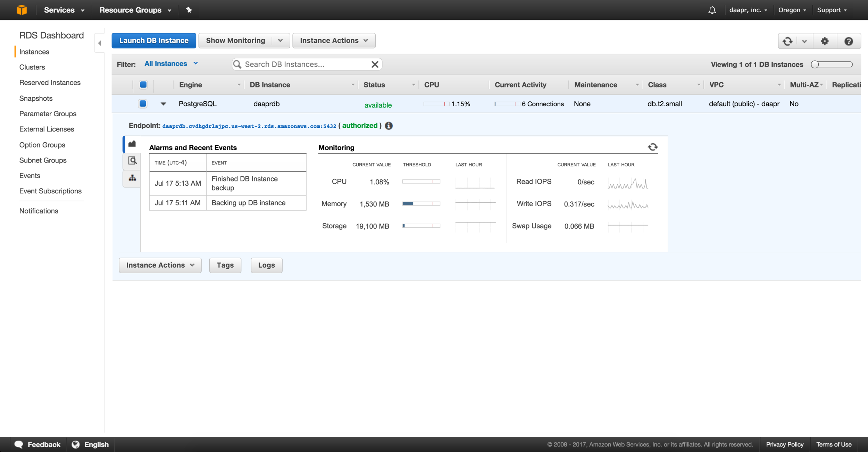Open the Terms of Use link

click(x=834, y=444)
